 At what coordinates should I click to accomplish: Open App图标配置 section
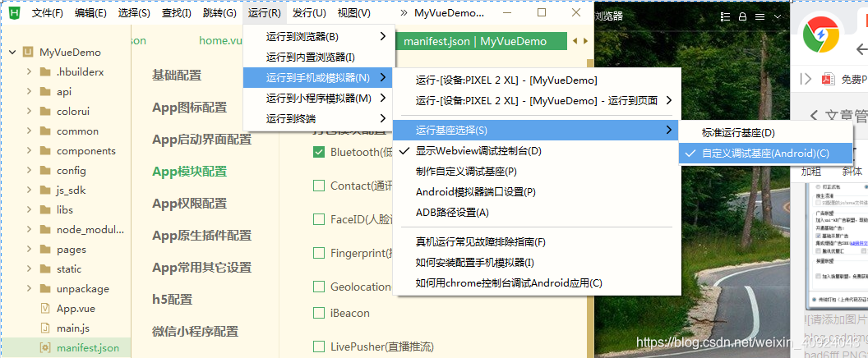(x=190, y=108)
